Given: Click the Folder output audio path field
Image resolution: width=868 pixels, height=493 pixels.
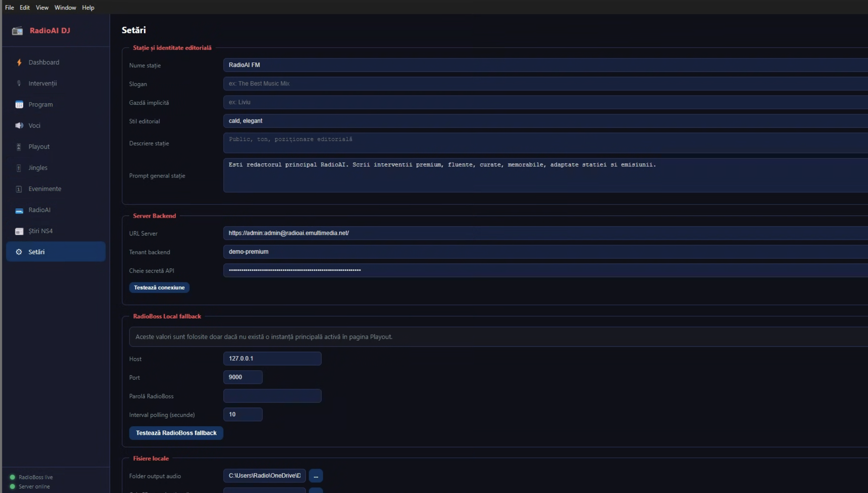Looking at the screenshot, I should (x=265, y=476).
